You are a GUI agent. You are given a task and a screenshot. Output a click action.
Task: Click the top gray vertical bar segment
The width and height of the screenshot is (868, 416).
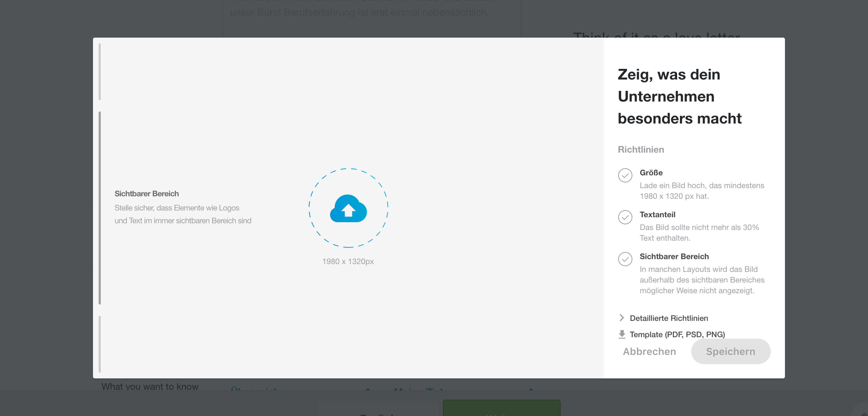100,72
